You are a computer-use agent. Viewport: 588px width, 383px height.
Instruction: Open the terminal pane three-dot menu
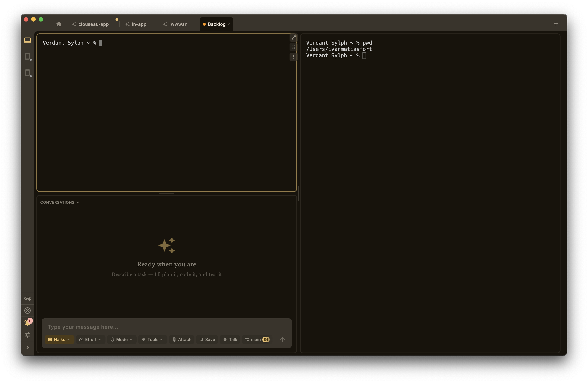pos(293,57)
